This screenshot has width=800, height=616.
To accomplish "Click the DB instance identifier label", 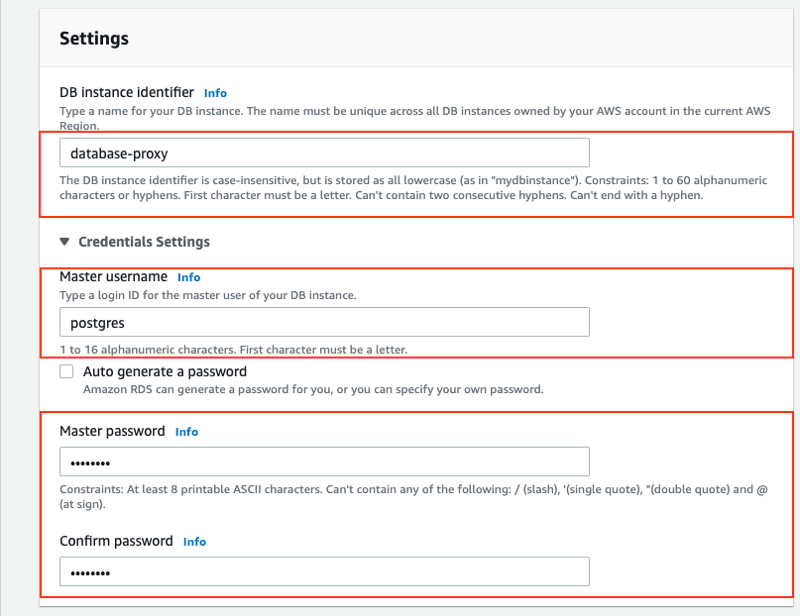I will click(x=127, y=92).
